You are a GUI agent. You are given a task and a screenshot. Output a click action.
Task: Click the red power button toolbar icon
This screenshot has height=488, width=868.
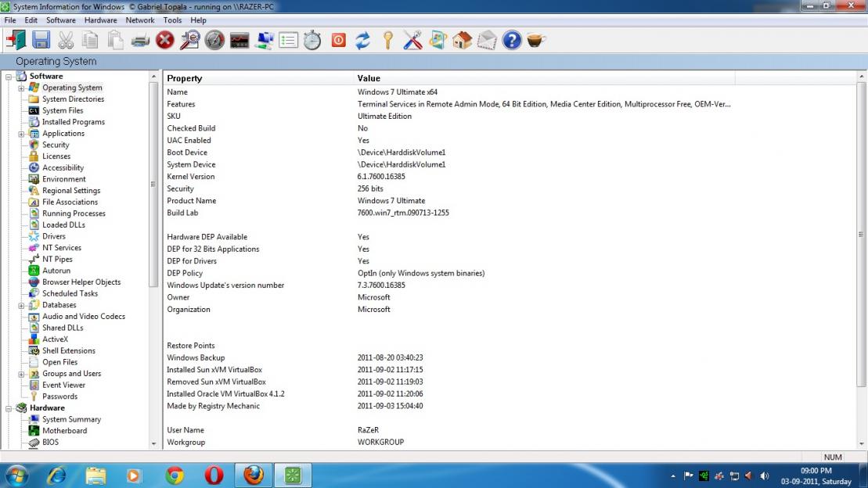[339, 41]
